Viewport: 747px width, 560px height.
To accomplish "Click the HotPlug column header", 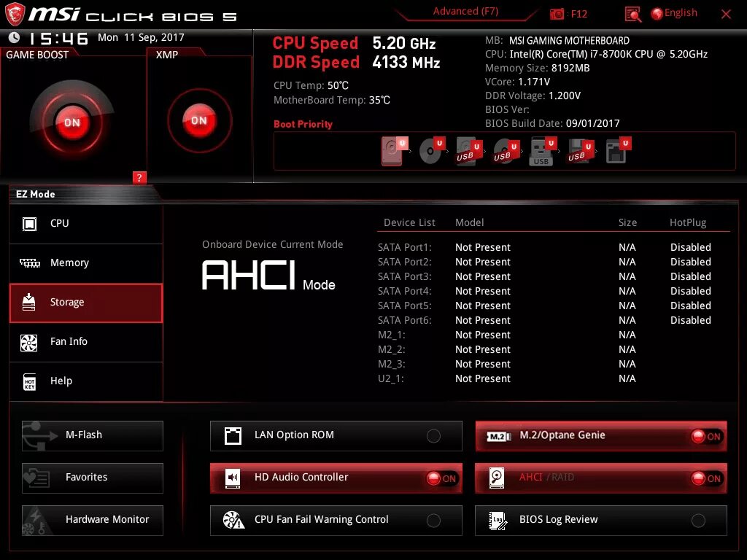I will (687, 222).
